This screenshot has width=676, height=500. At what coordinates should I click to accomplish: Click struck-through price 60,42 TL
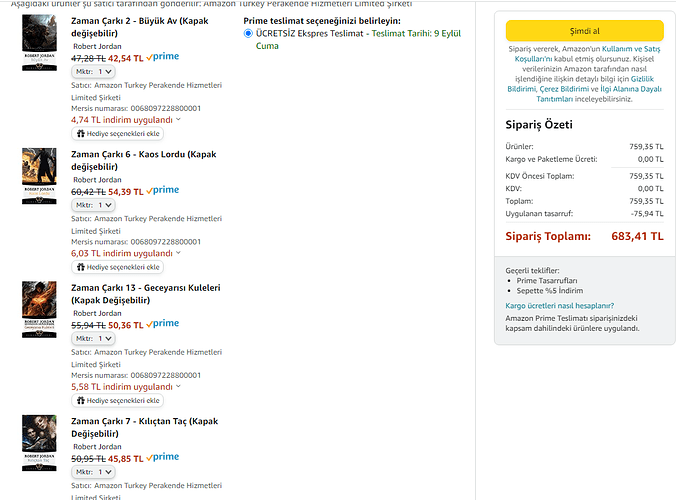click(88, 192)
